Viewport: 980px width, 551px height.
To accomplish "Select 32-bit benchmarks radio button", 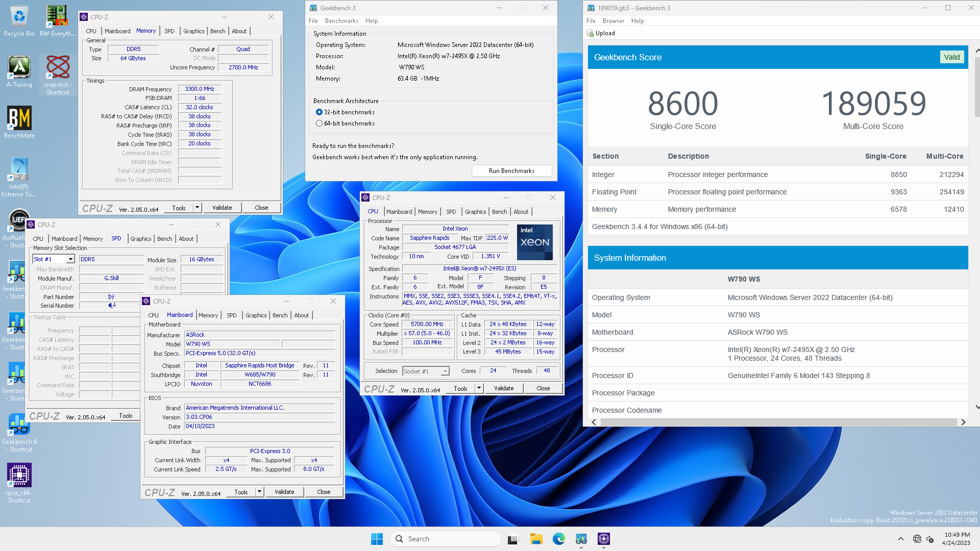I will click(319, 112).
